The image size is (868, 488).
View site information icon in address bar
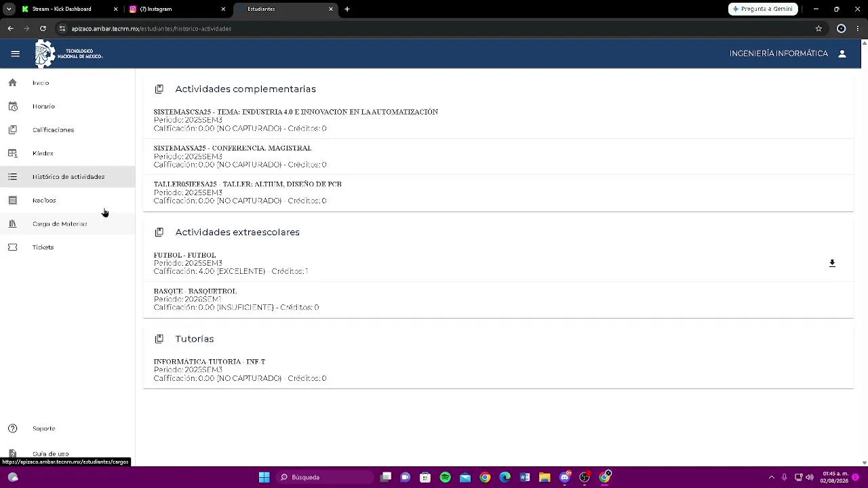click(x=62, y=28)
